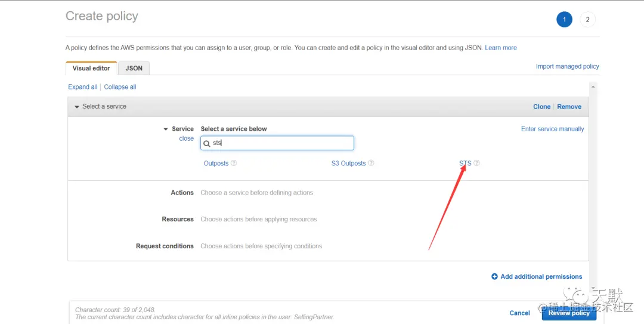Cancel policy creation
Image resolution: width=644 pixels, height=324 pixels.
tap(519, 313)
